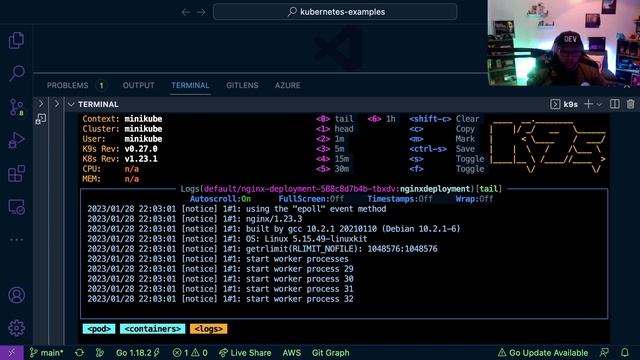Open remote window indicator in status bar
640x360 pixels.
(x=11, y=353)
